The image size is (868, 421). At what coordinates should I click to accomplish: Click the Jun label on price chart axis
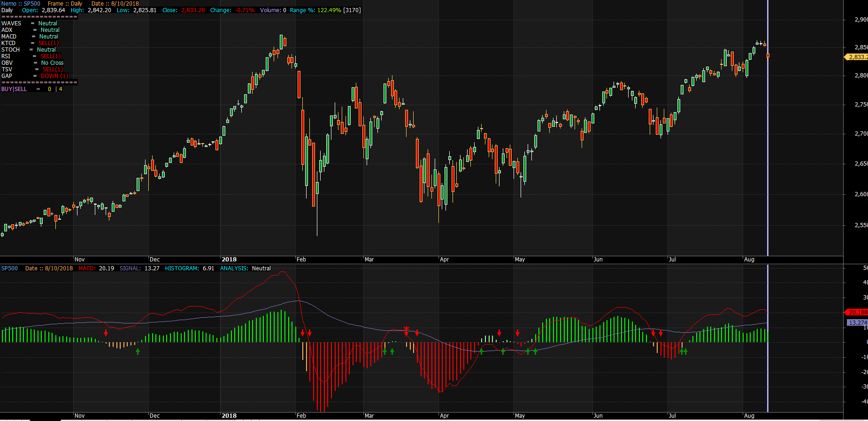(598, 259)
